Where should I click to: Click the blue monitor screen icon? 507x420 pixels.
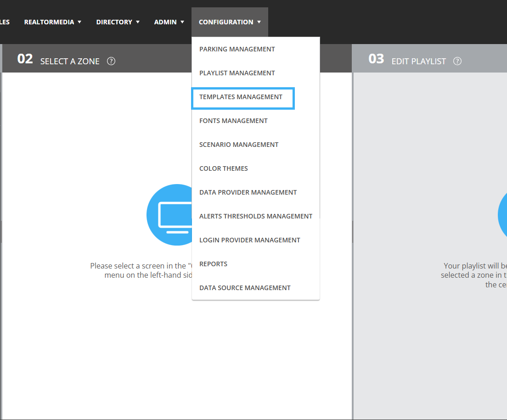[170, 215]
